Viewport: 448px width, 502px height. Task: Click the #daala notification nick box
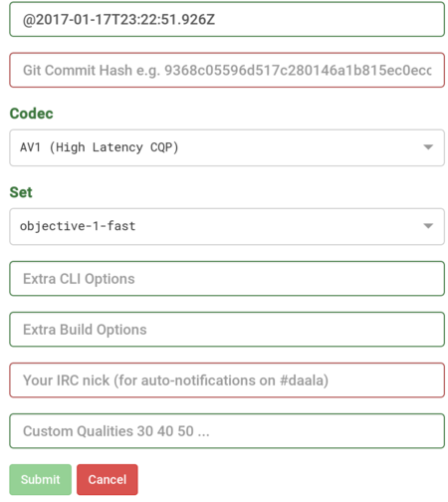227,380
